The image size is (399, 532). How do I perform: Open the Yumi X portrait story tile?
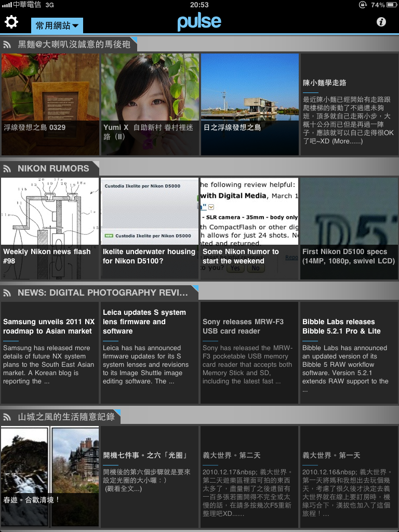point(150,104)
